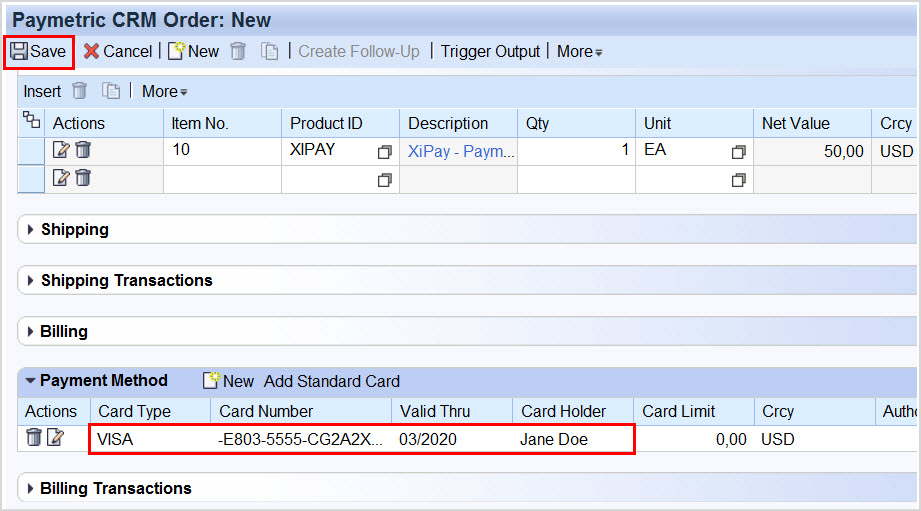This screenshot has width=921, height=511.
Task: Open the XiPay - Paym... description link
Action: pyautogui.click(x=461, y=152)
